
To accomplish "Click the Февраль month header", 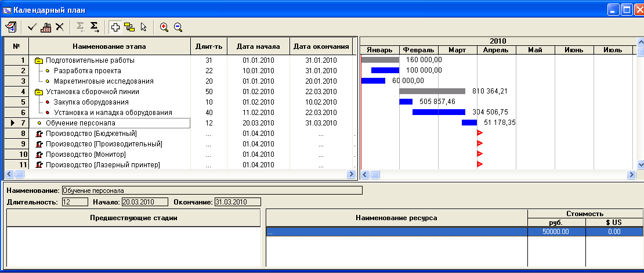I will pyautogui.click(x=418, y=50).
